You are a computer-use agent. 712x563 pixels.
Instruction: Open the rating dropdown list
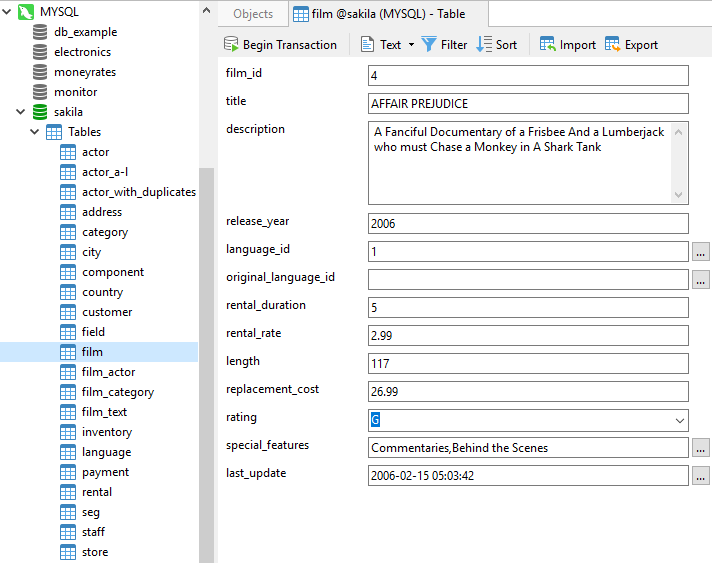(679, 420)
